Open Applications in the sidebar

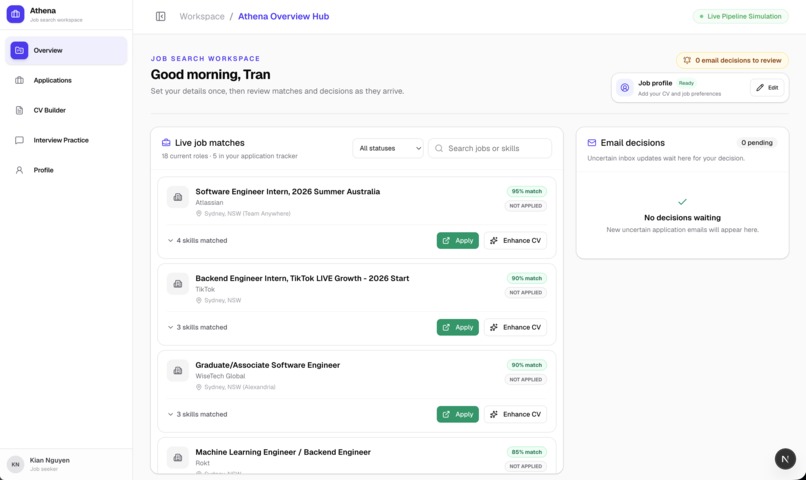[66, 80]
